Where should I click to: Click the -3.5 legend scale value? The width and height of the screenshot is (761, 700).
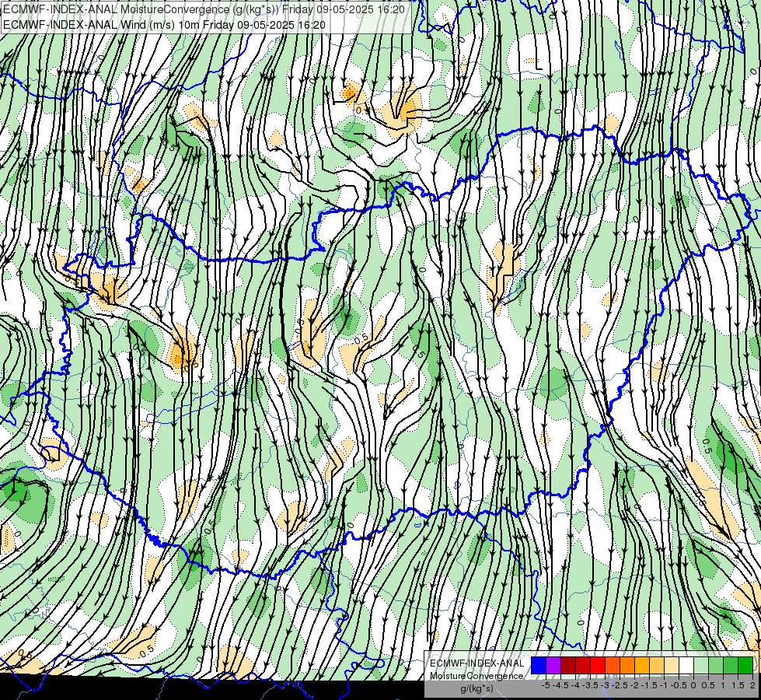point(590,685)
